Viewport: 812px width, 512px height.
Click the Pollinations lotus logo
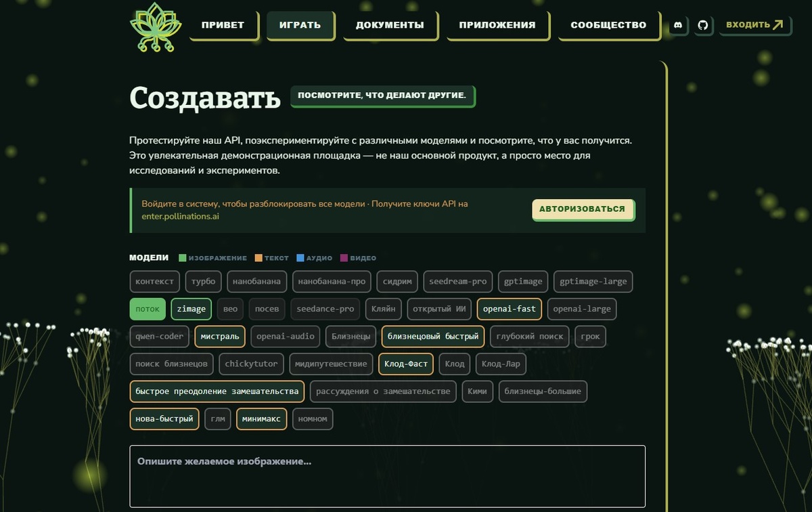[156, 27]
